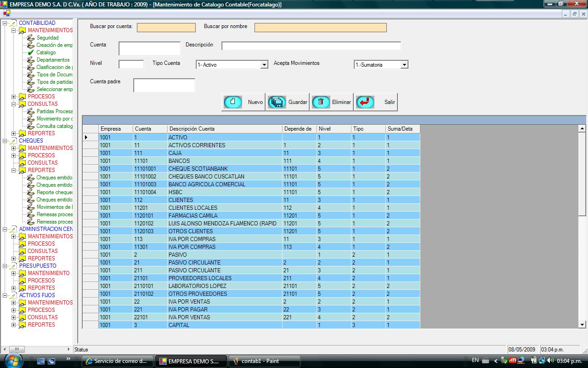Image resolution: width=588 pixels, height=368 pixels.
Task: Click right arrow of tree horizontal scrollbar
Action: pyautogui.click(x=69, y=349)
